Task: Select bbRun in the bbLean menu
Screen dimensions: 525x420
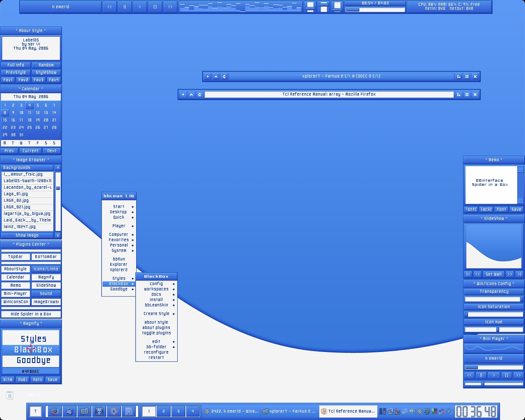Action: (x=119, y=259)
